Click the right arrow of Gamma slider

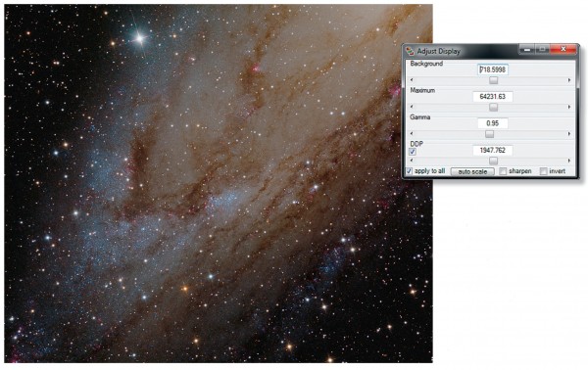[569, 134]
